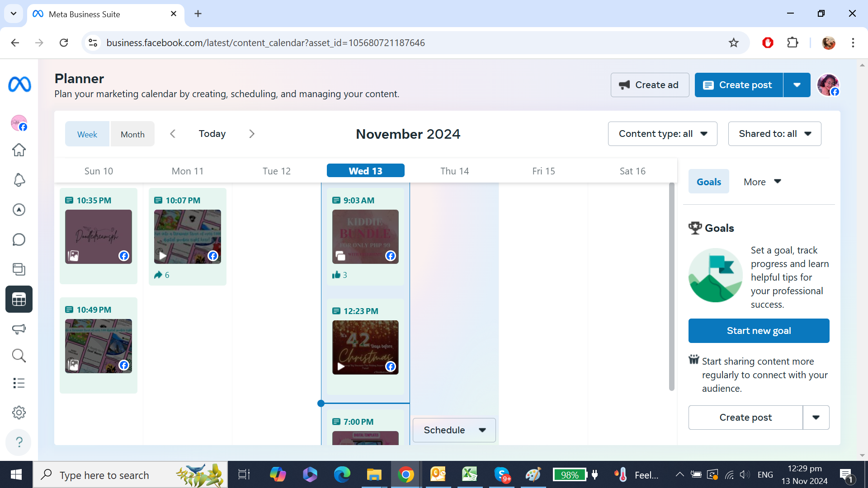Click the search magnifier in sidebar

point(19,356)
